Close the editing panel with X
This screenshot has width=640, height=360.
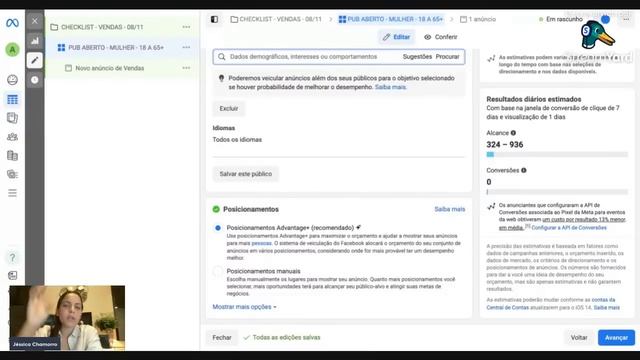tap(35, 21)
